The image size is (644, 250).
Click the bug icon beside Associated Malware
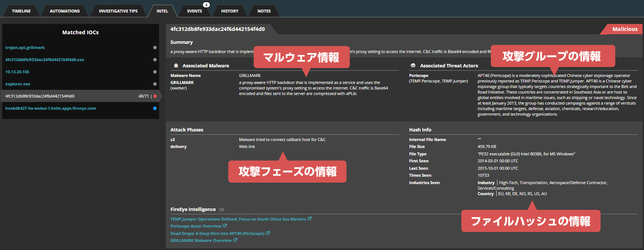[x=176, y=66]
